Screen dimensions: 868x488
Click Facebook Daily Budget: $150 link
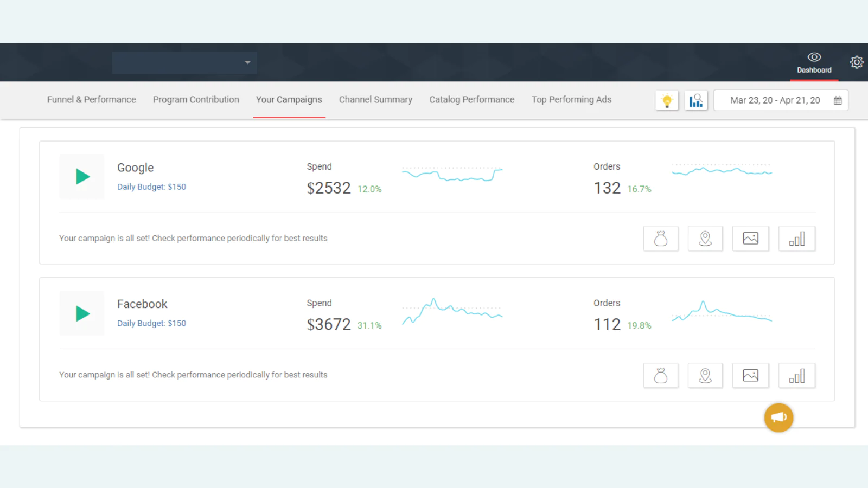tap(151, 323)
